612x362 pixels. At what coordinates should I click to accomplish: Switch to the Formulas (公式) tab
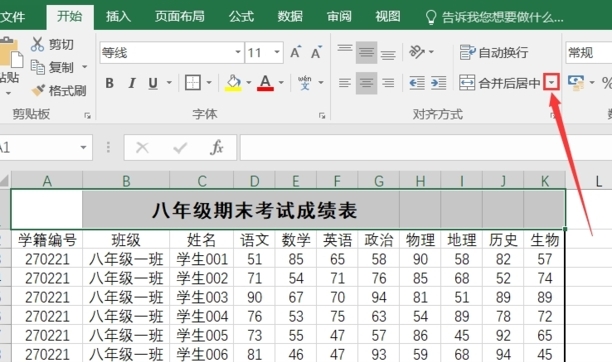pos(241,16)
